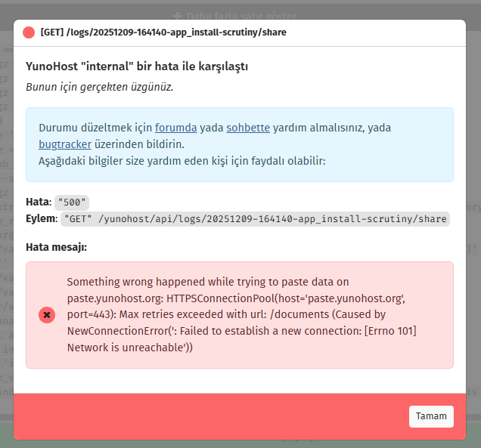Click the 'Bunun için gerçekten üzgünüz' subtitle
The image size is (481, 448).
click(100, 86)
